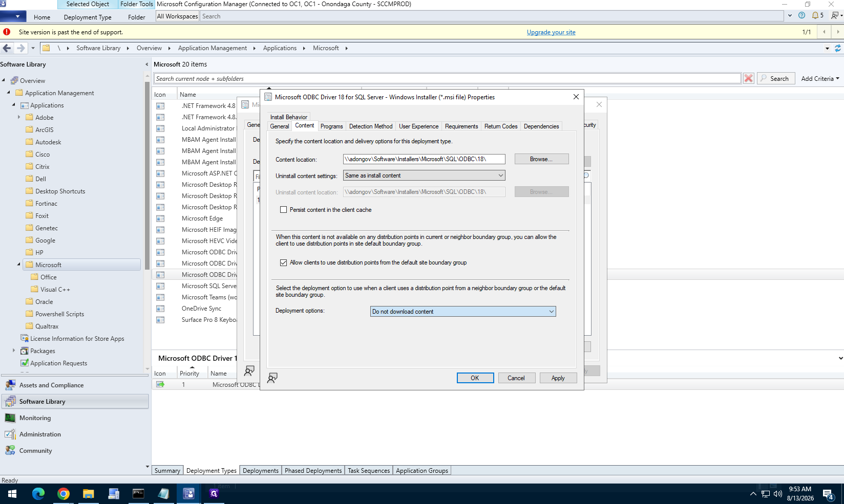Click the feedback icon in properties dialog
844x504 pixels.
[272, 378]
